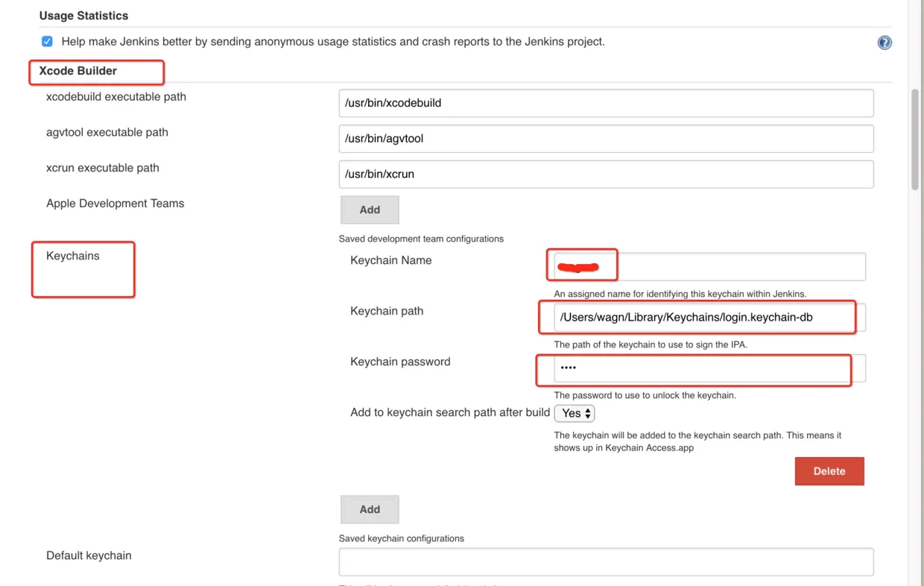Click 'Saved keychain configurations' text
924x586 pixels.
[x=402, y=538]
